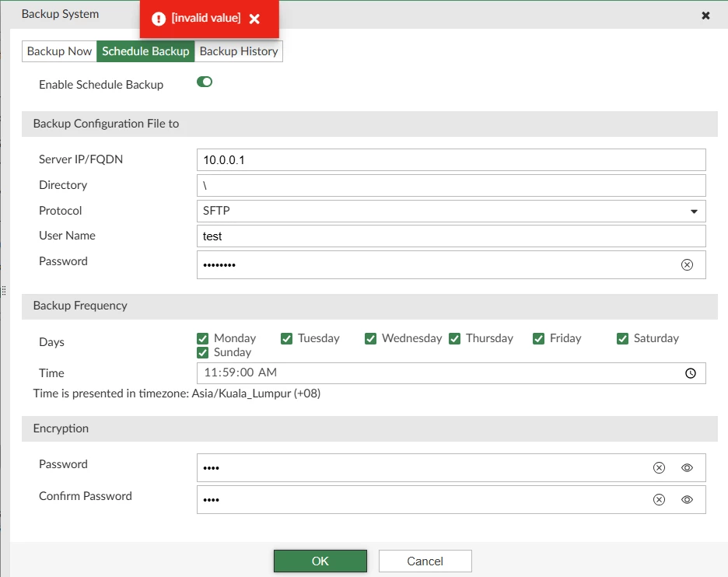Expand the Protocol SFTP dropdown
The height and width of the screenshot is (577, 728).
coord(451,211)
